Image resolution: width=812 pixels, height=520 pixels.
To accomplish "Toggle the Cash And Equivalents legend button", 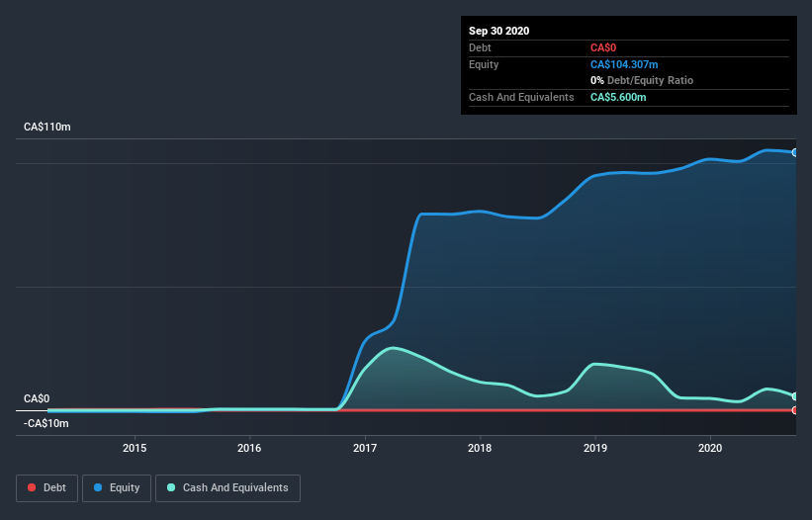I will click(227, 488).
